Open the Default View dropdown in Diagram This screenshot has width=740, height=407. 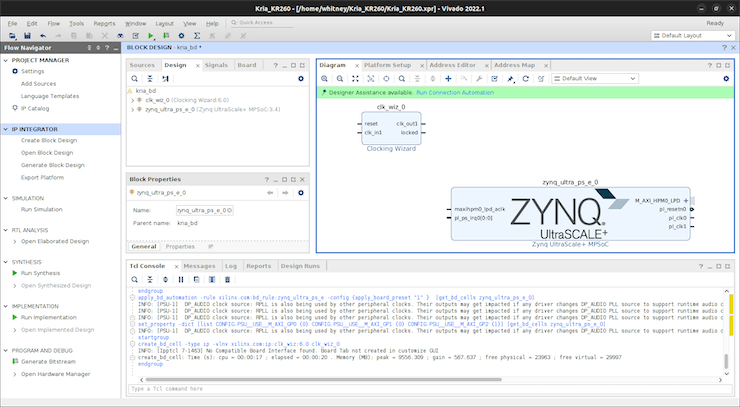click(x=595, y=79)
